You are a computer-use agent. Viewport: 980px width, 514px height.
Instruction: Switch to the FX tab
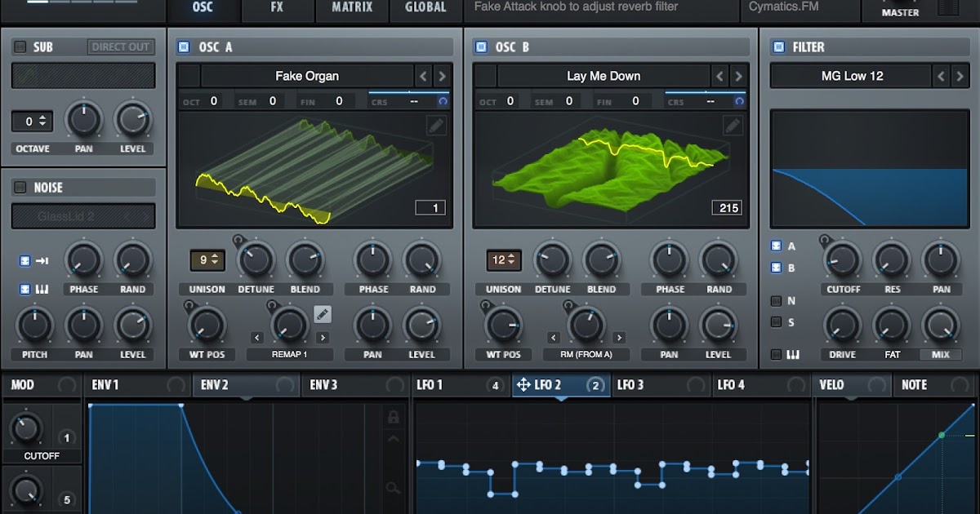click(277, 7)
